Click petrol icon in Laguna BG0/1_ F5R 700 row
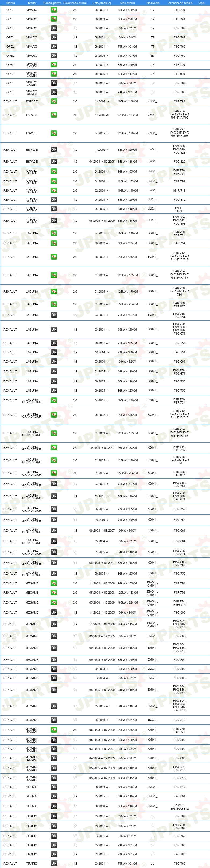Viewport: 210px width, 868px height. [x=54, y=233]
